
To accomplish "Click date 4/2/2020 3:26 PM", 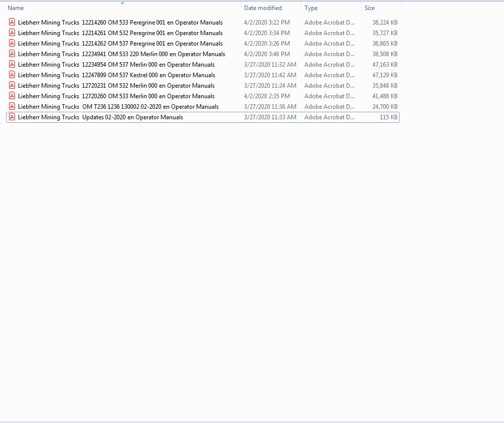I will tap(267, 44).
